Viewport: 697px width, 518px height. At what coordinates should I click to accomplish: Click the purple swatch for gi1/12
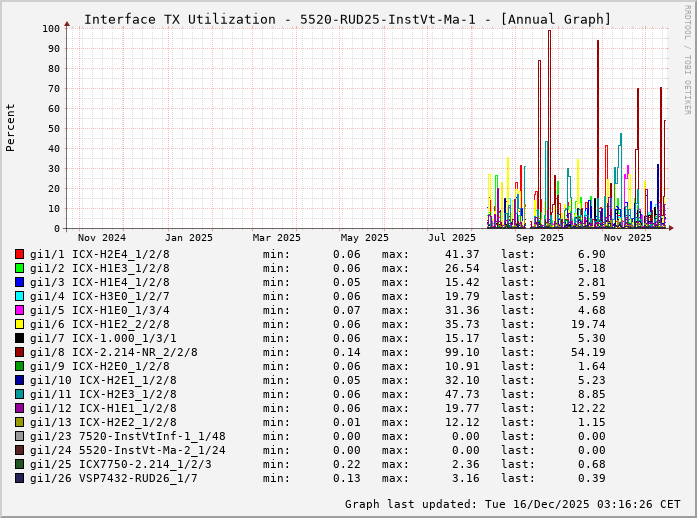pyautogui.click(x=19, y=408)
